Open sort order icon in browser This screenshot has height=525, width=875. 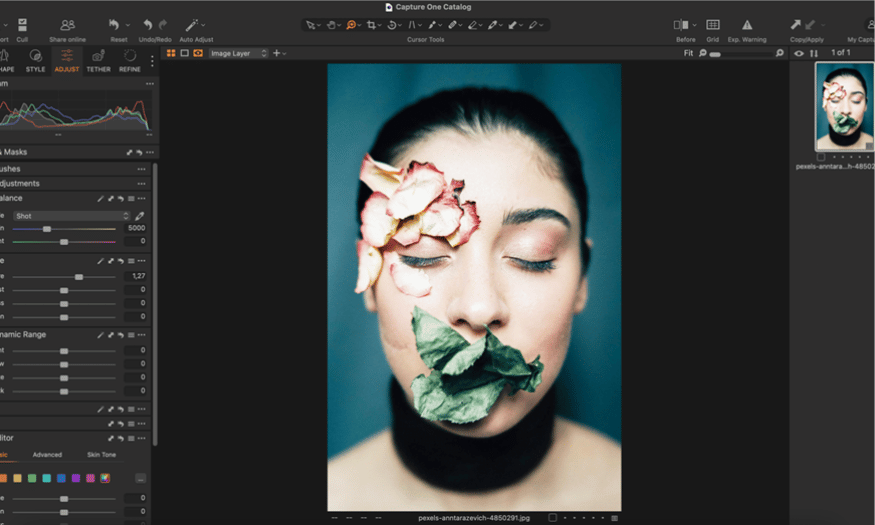(814, 54)
